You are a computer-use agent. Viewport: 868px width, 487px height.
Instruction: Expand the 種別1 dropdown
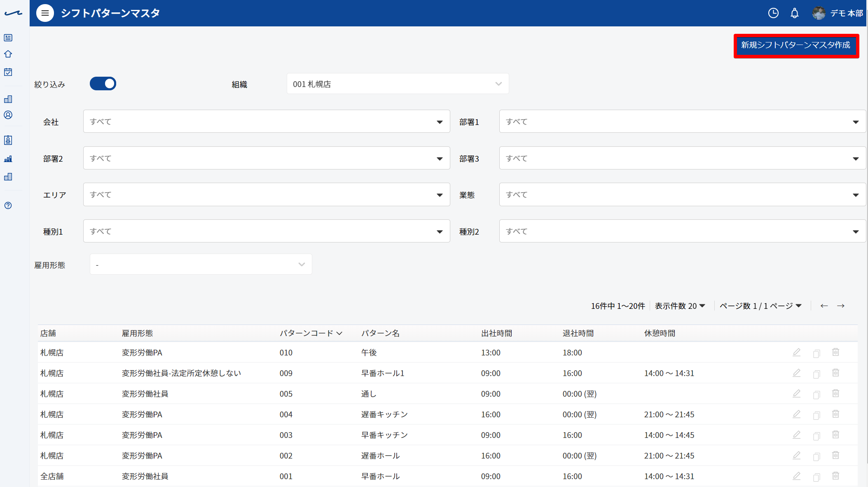[x=267, y=231]
